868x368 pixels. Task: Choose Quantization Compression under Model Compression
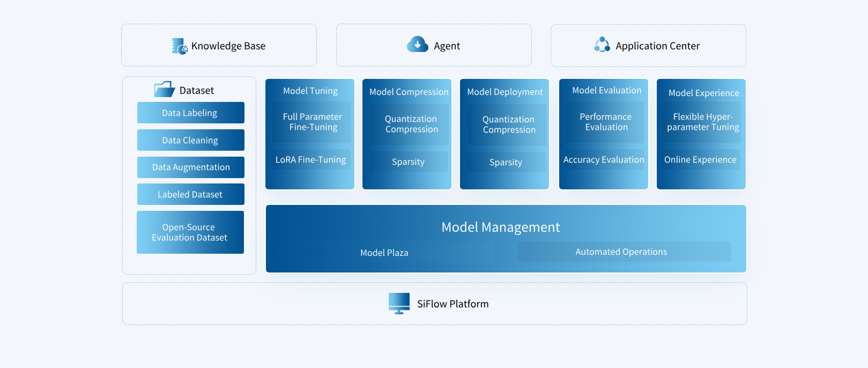coord(409,124)
